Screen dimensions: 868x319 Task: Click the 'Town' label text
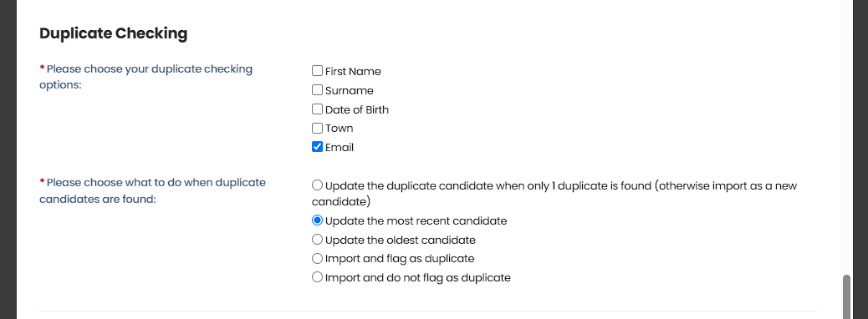pos(340,129)
